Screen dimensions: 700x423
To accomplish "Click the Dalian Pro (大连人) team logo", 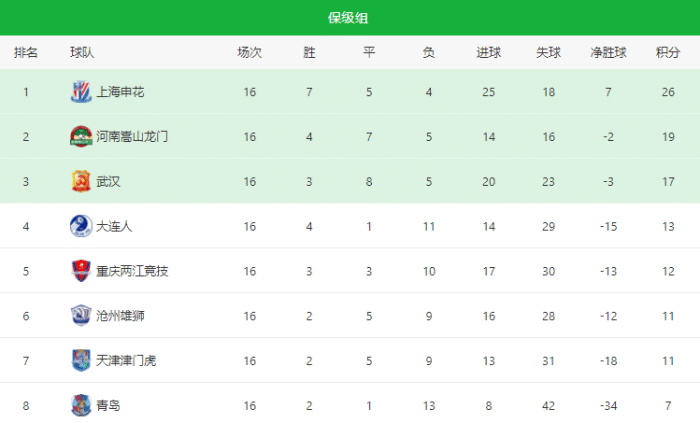I will [x=80, y=226].
